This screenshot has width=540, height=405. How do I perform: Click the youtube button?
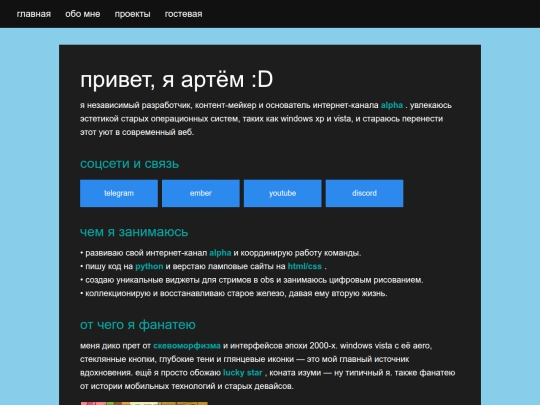point(283,193)
